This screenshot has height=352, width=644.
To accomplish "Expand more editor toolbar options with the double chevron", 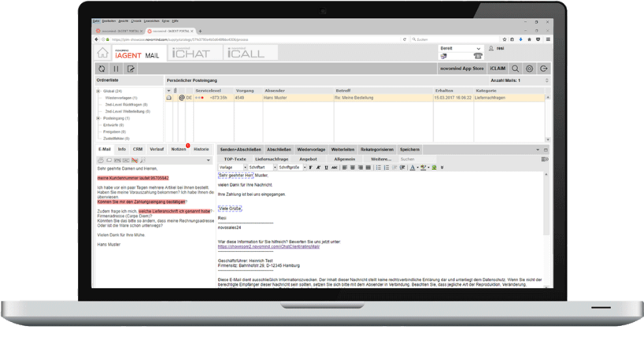I will pos(442,168).
